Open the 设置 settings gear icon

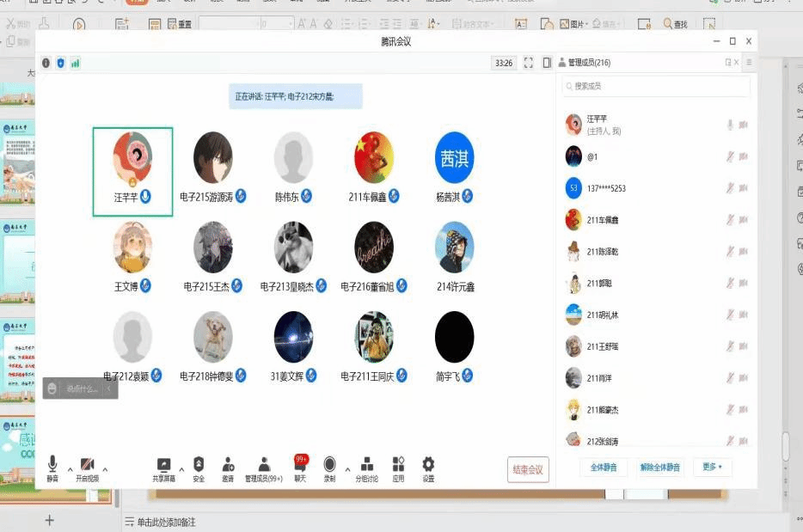tap(428, 465)
